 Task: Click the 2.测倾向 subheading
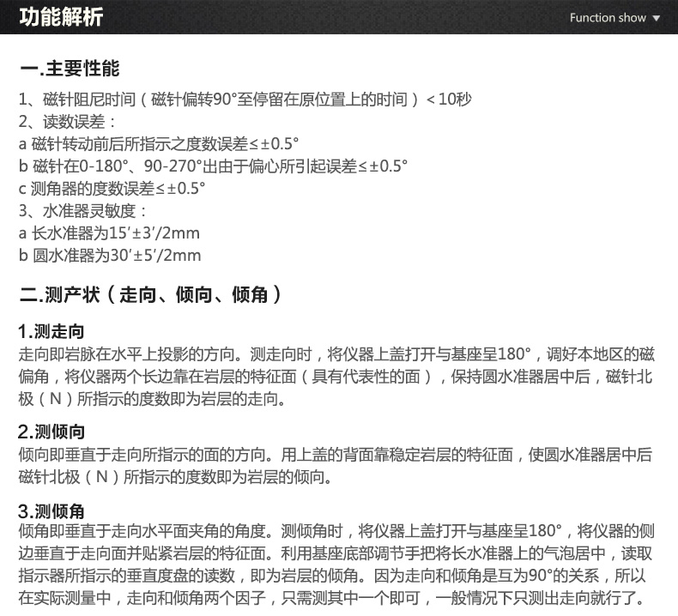pyautogui.click(x=51, y=432)
